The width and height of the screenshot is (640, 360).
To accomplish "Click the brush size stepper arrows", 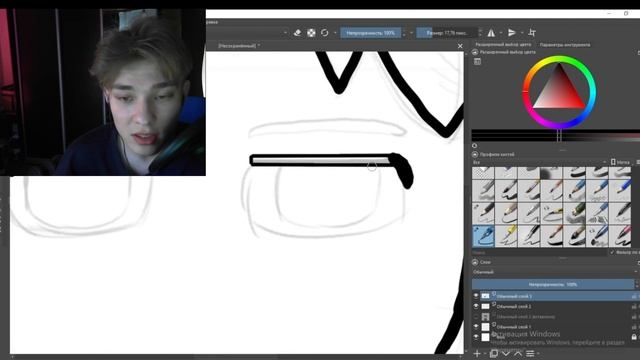I will [x=480, y=33].
